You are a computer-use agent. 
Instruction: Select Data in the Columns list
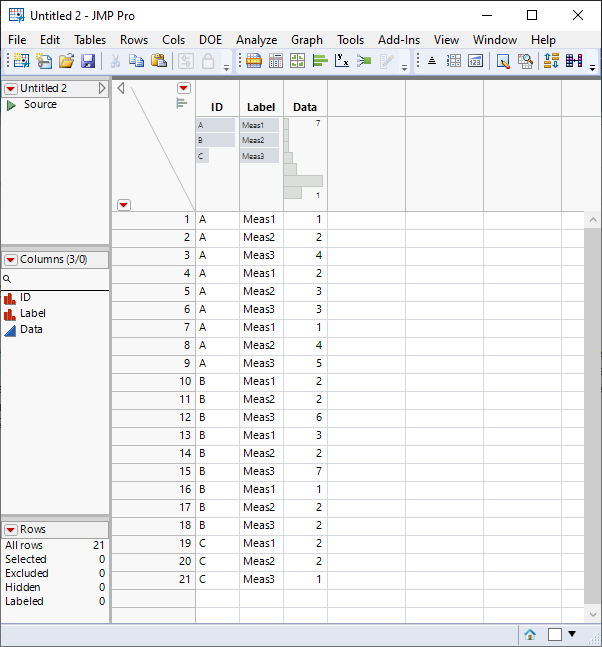pos(31,329)
